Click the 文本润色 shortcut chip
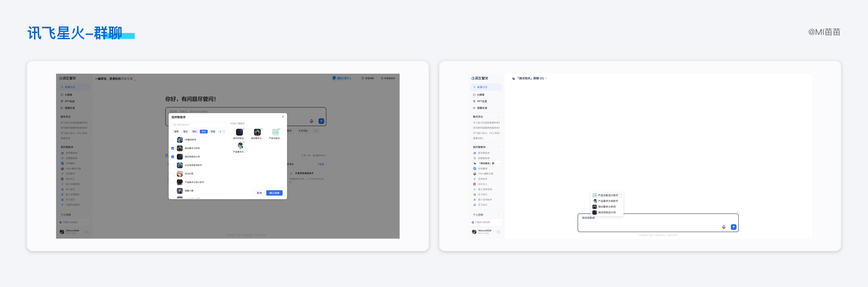The image size is (868, 287). coord(303,131)
